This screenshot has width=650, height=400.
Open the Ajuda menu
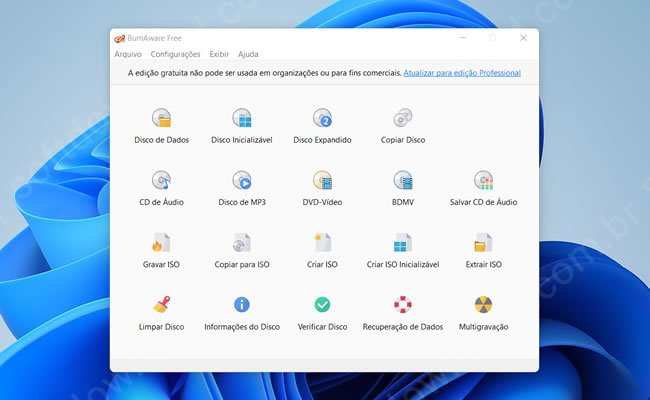(x=248, y=54)
